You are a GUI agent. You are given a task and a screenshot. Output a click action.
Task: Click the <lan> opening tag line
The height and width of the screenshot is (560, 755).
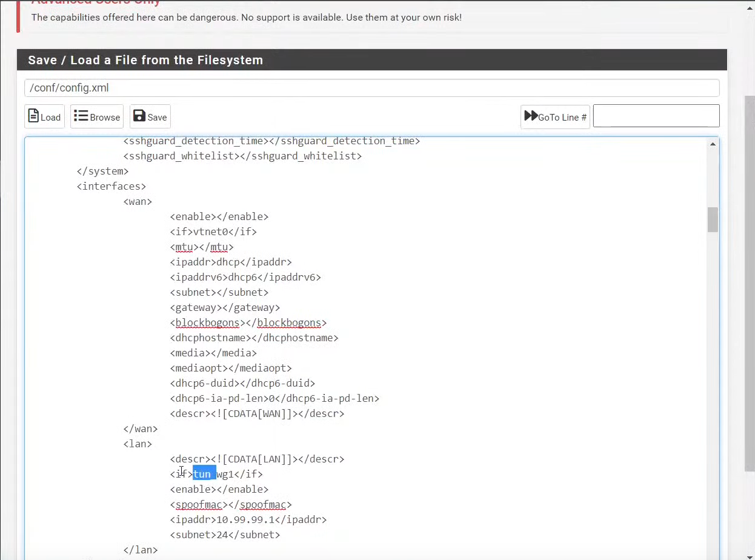pos(138,444)
